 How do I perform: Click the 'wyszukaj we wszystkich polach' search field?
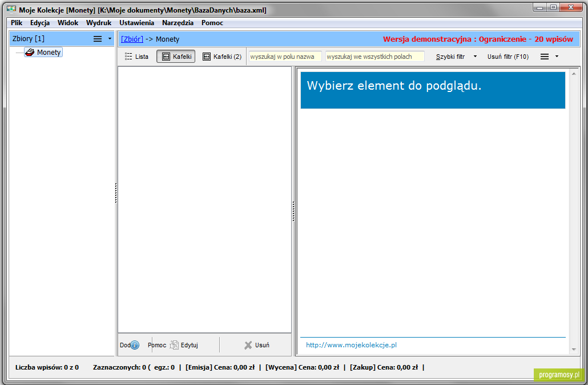tap(374, 57)
